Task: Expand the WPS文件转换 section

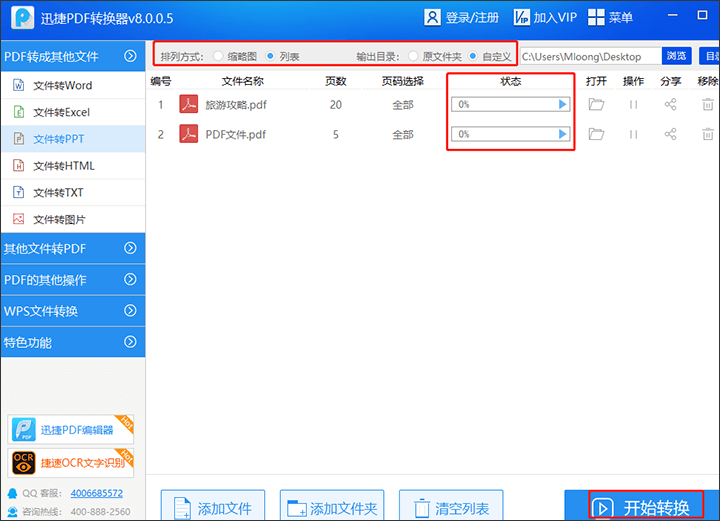Action: (x=130, y=310)
